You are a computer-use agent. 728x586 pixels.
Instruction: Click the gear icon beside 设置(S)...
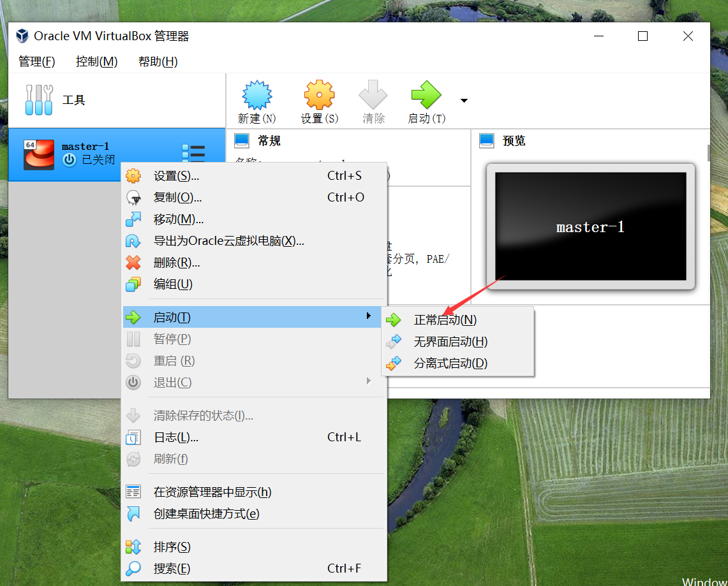click(x=133, y=176)
